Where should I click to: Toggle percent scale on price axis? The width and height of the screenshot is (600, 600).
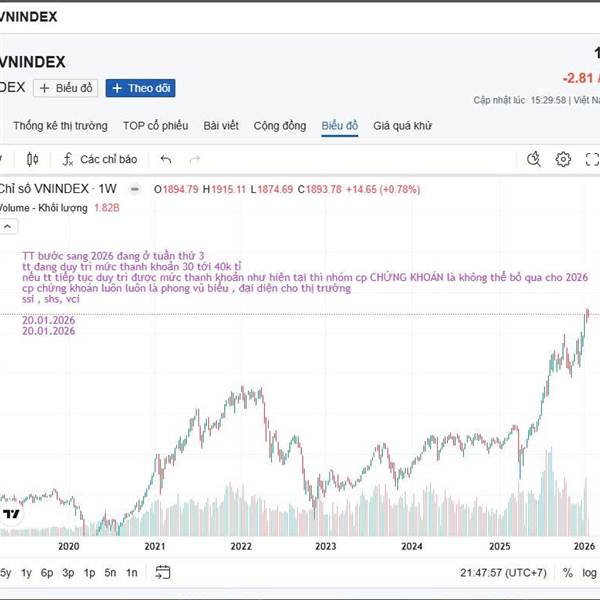[567, 573]
